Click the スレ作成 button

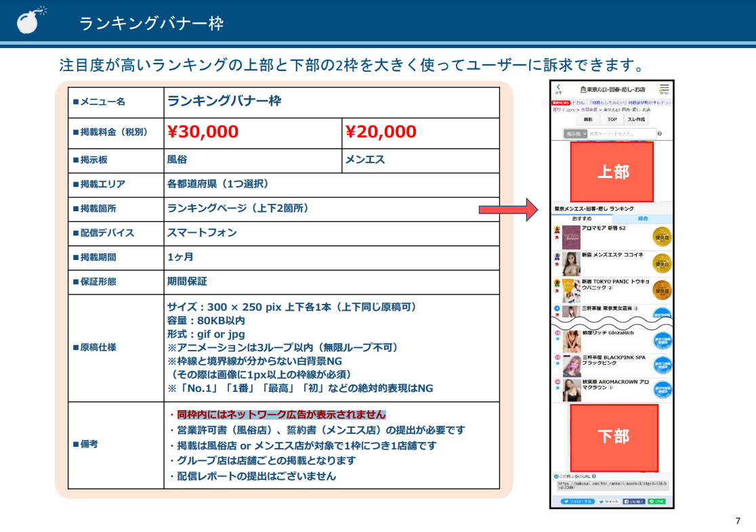636,120
